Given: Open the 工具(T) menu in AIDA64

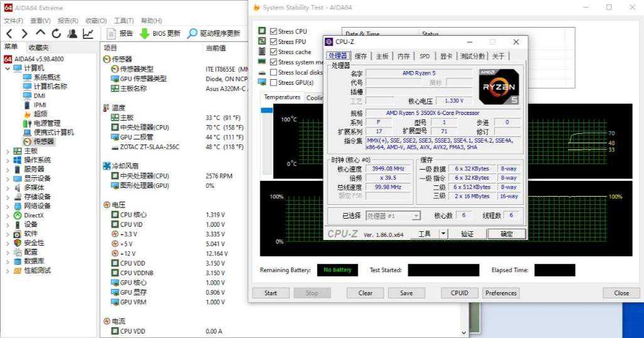Looking at the screenshot, I should pyautogui.click(x=124, y=21).
